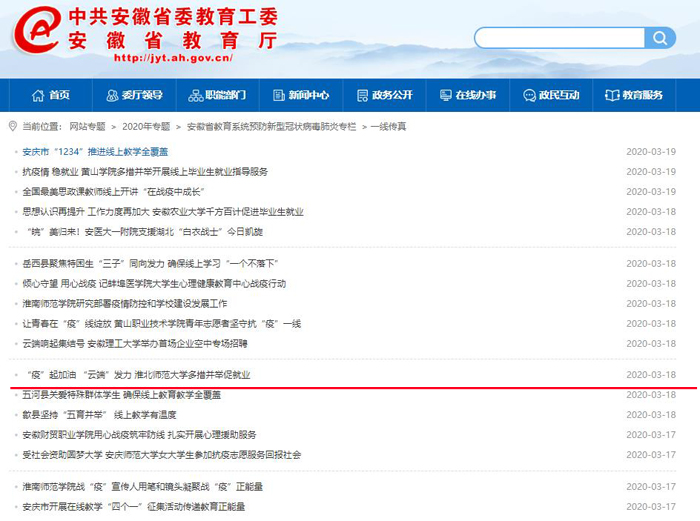
Task: Click the 政务公开 document icon
Action: click(x=361, y=95)
